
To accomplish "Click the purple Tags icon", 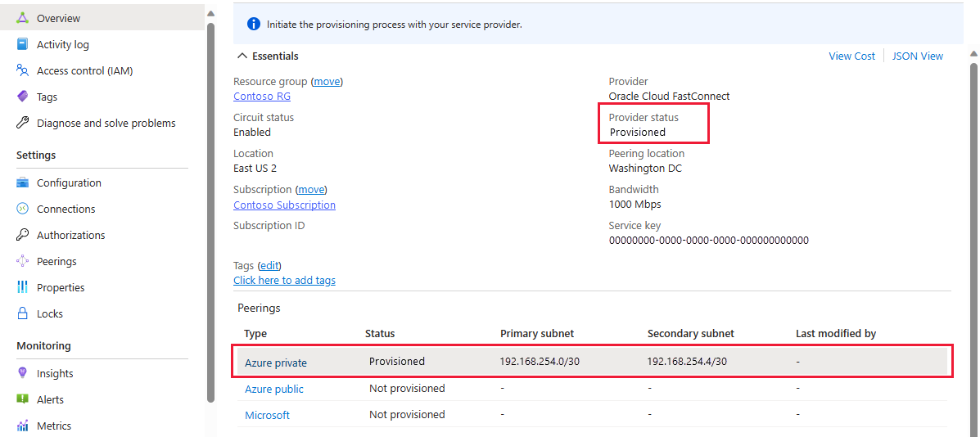I will (x=22, y=97).
